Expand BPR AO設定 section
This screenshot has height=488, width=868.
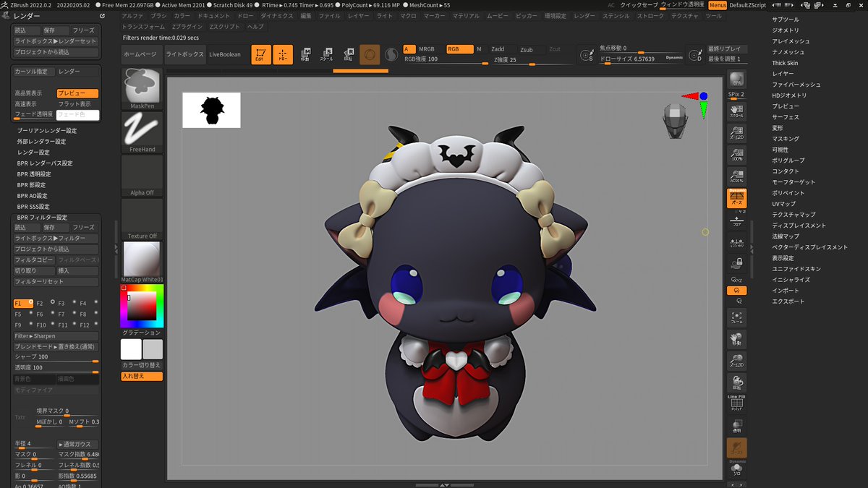pyautogui.click(x=33, y=196)
